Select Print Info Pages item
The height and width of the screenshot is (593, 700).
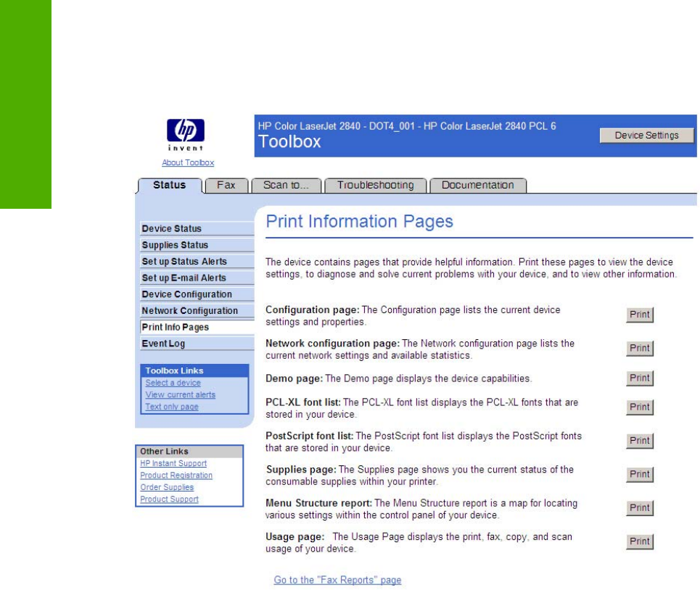tap(197, 327)
